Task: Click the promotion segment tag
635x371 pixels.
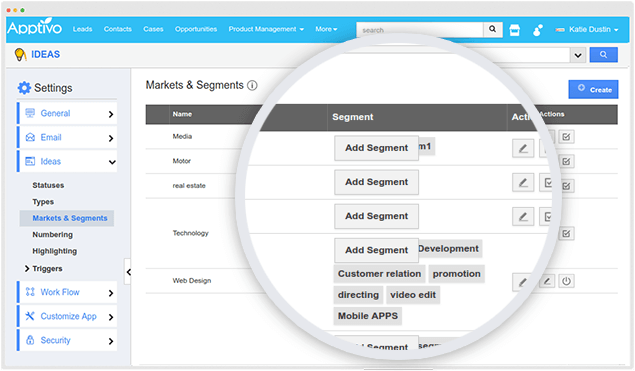Action: pyautogui.click(x=456, y=274)
